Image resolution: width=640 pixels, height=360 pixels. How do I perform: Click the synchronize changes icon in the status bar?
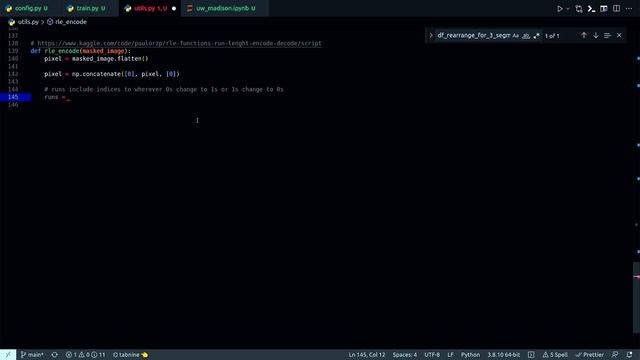tap(54, 355)
